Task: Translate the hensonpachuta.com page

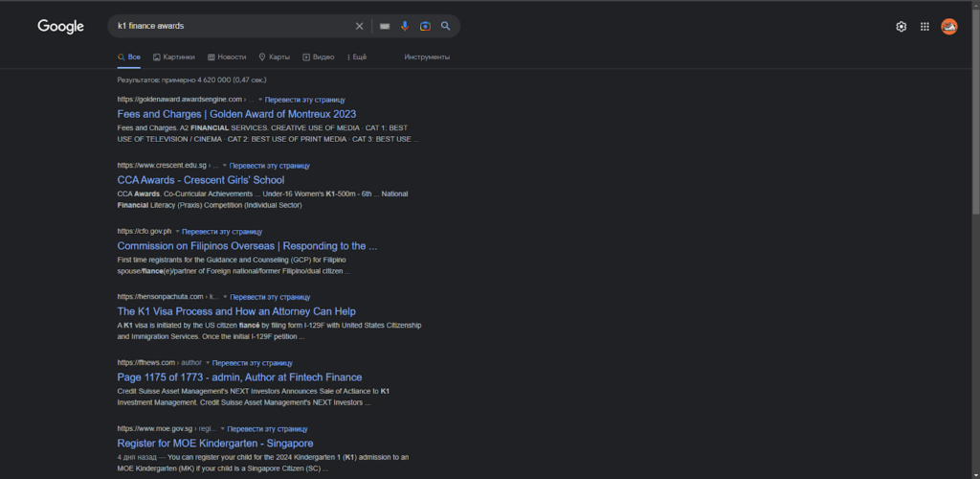Action: pos(270,297)
